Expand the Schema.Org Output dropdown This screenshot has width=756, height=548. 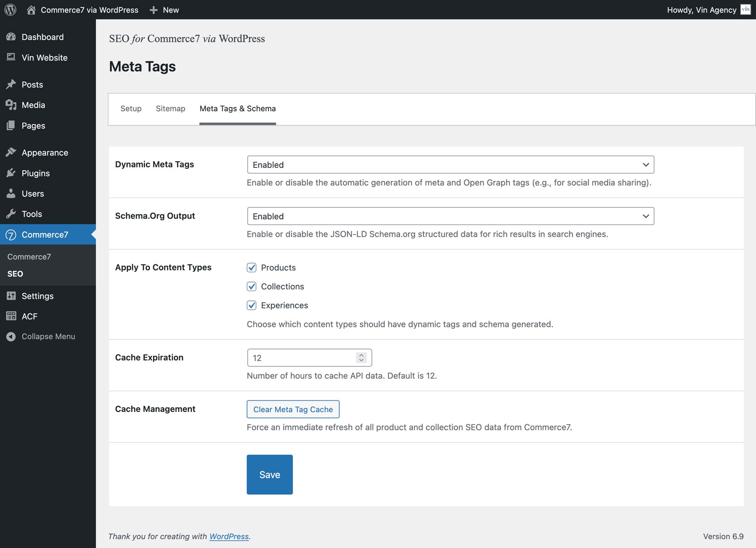pyautogui.click(x=450, y=216)
